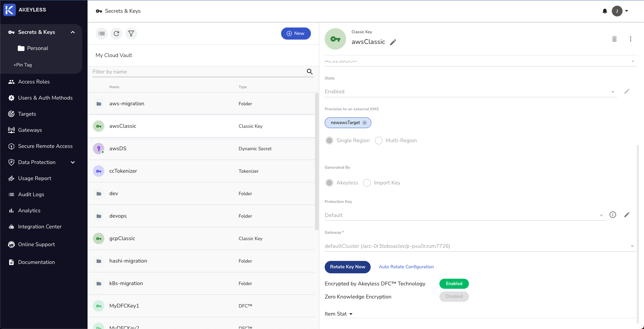Open Auto Rotate Configuration link
Image resolution: width=644 pixels, height=329 pixels.
pos(406,267)
